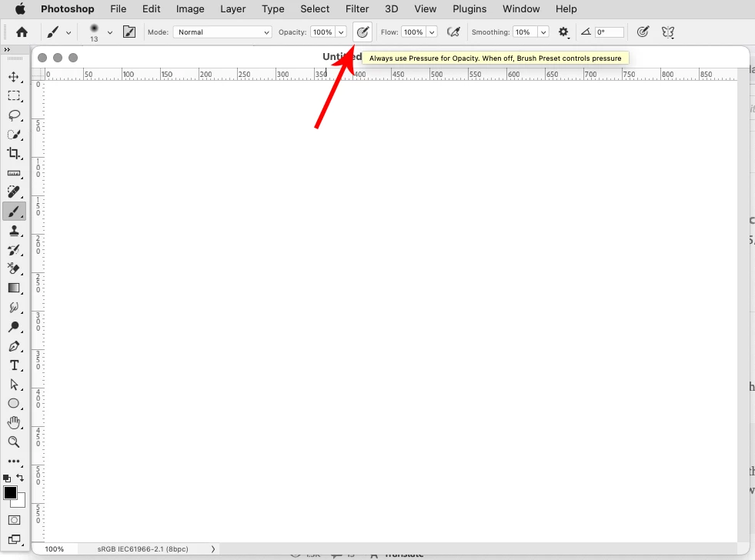Open the Brush Preset picker arrow
The image size is (755, 560).
pyautogui.click(x=110, y=33)
